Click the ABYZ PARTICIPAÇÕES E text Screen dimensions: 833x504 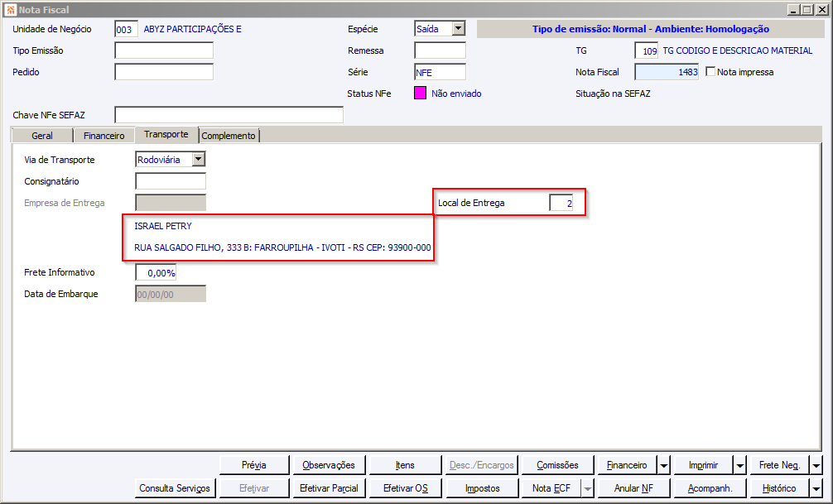pos(192,29)
